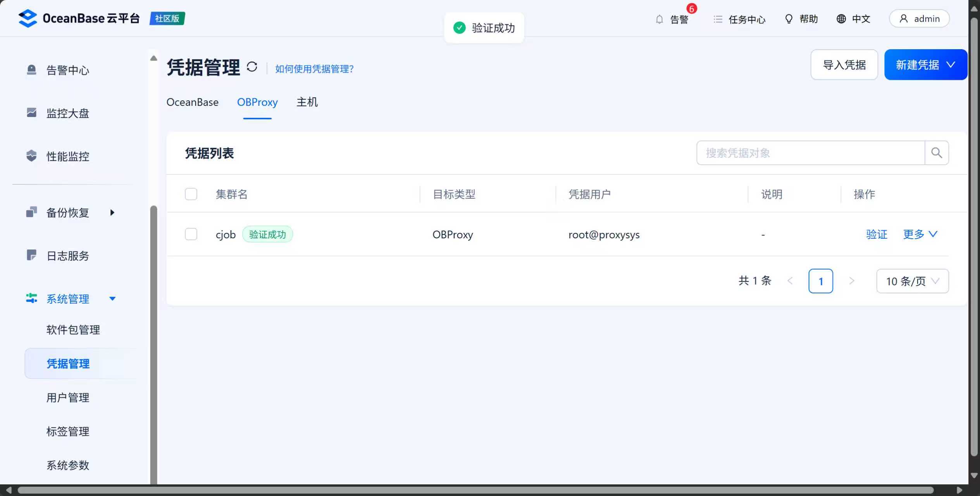Screen dimensions: 980x496
Task: Open Alarm Center from sidebar
Action: [x=67, y=70]
